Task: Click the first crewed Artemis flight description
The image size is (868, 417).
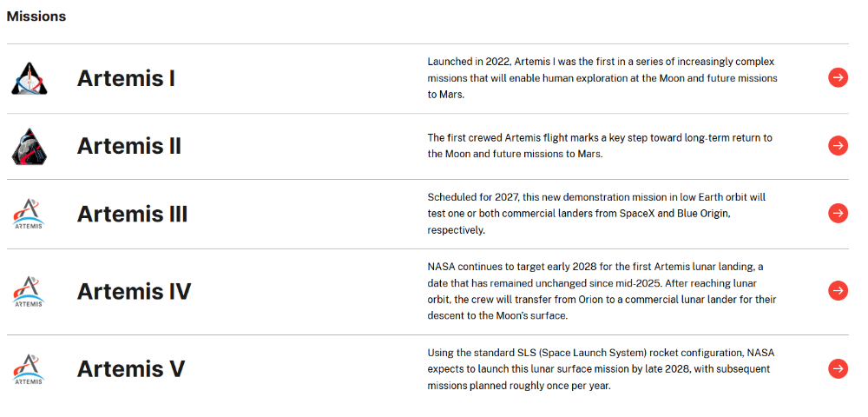Action: pos(600,146)
